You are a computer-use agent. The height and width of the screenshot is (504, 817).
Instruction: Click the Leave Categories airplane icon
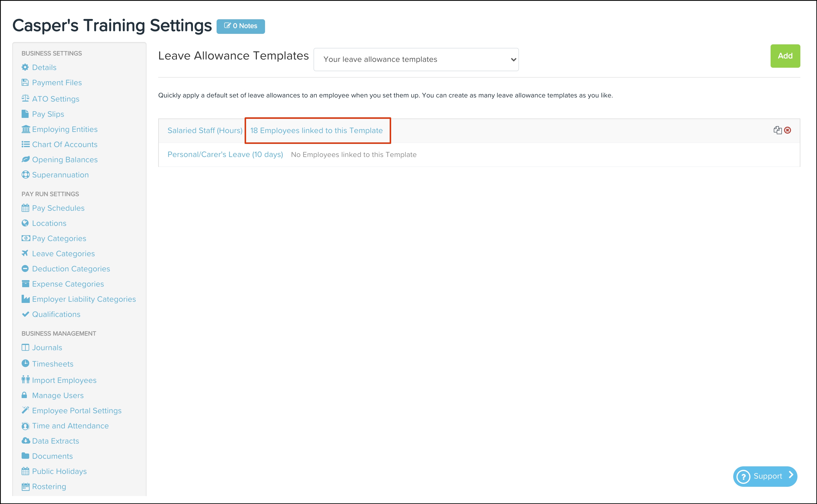(x=25, y=253)
